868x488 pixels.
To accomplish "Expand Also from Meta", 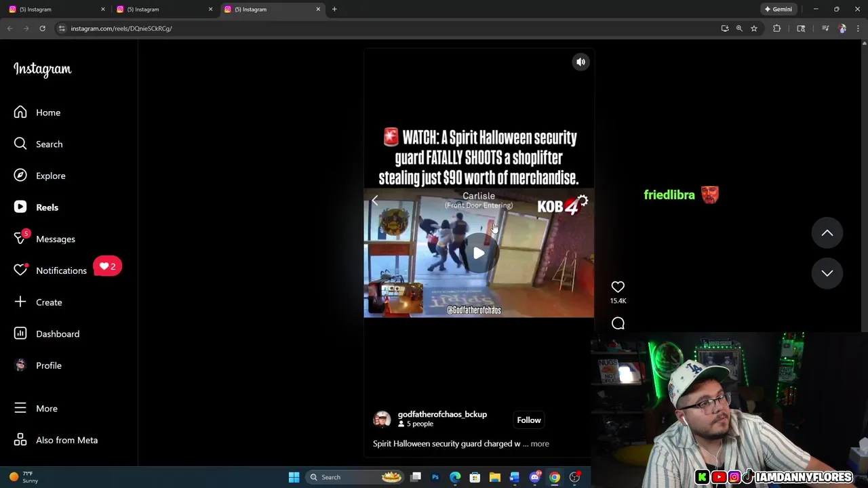I will (56, 440).
